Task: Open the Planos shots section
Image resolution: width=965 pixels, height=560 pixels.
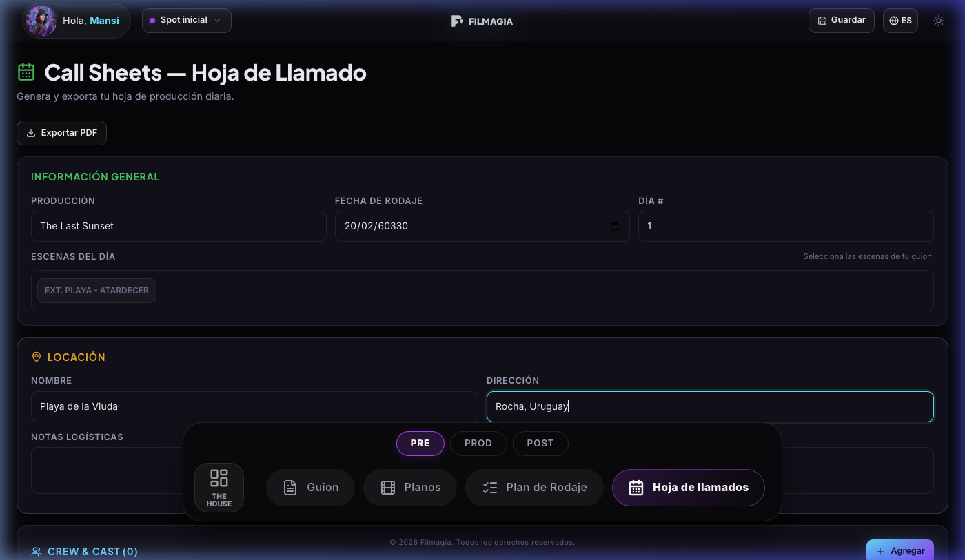Action: click(410, 488)
